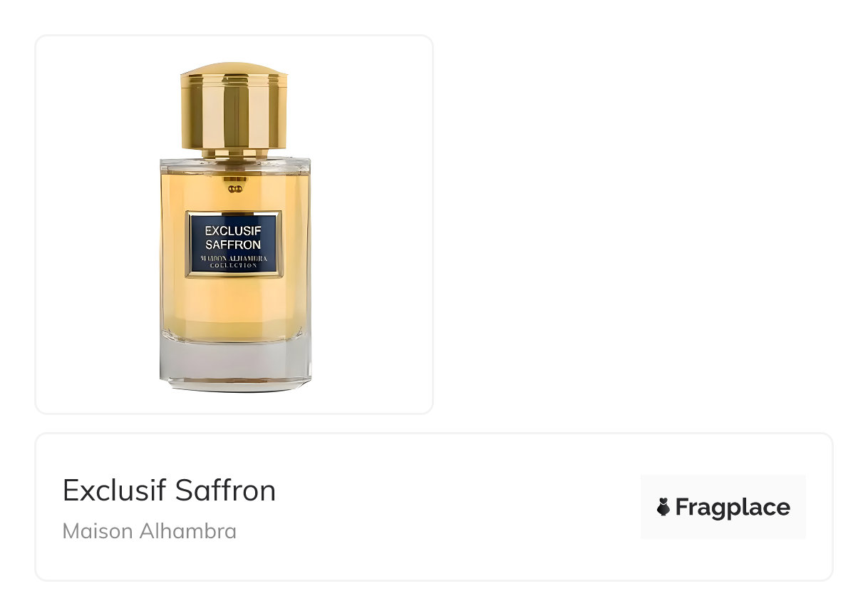The width and height of the screenshot is (868, 616).
Task: Click the gold collar under the cap
Action: tap(234, 153)
